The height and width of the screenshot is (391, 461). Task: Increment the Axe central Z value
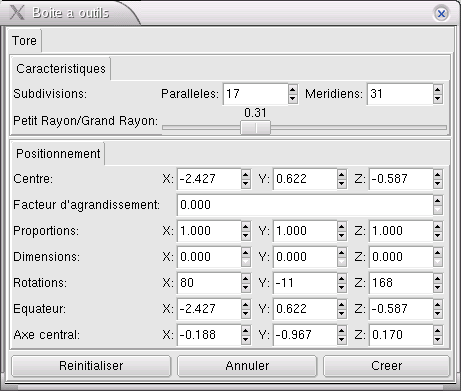[x=438, y=330]
